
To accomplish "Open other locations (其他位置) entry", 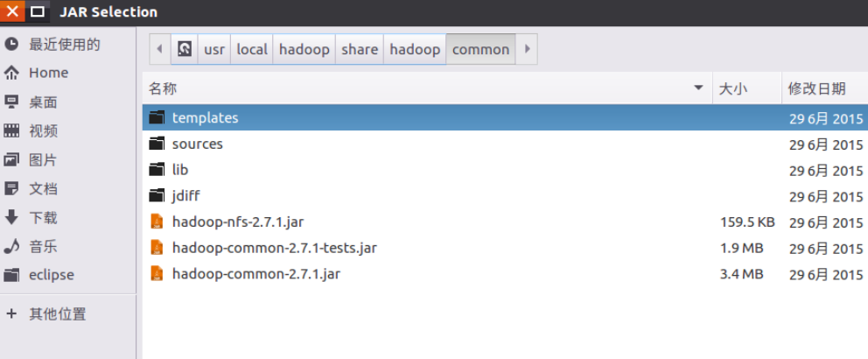I will [67, 314].
